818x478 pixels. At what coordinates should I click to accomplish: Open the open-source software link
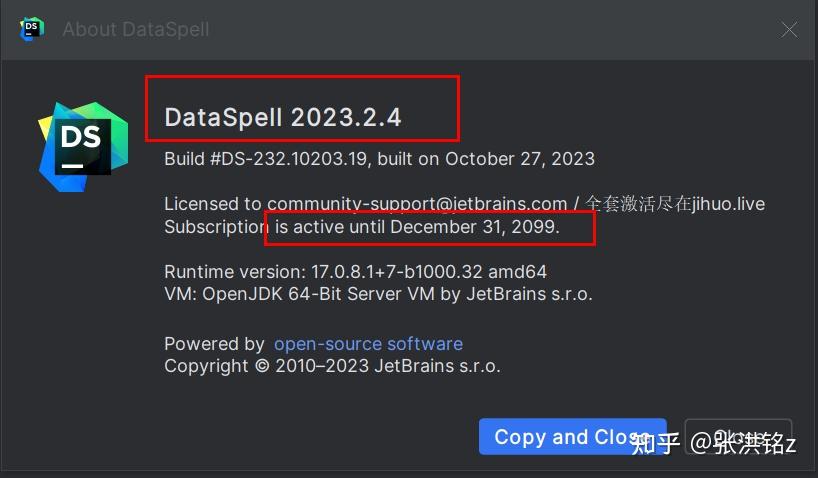[368, 344]
